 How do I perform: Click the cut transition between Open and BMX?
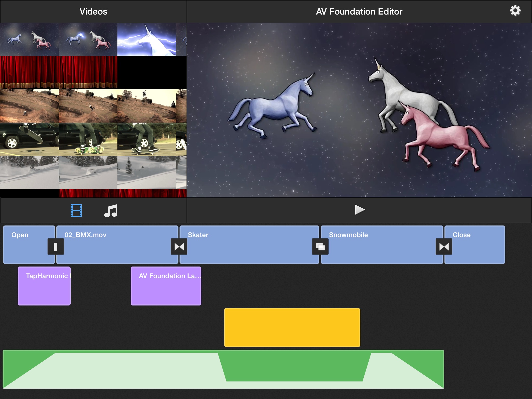[56, 247]
